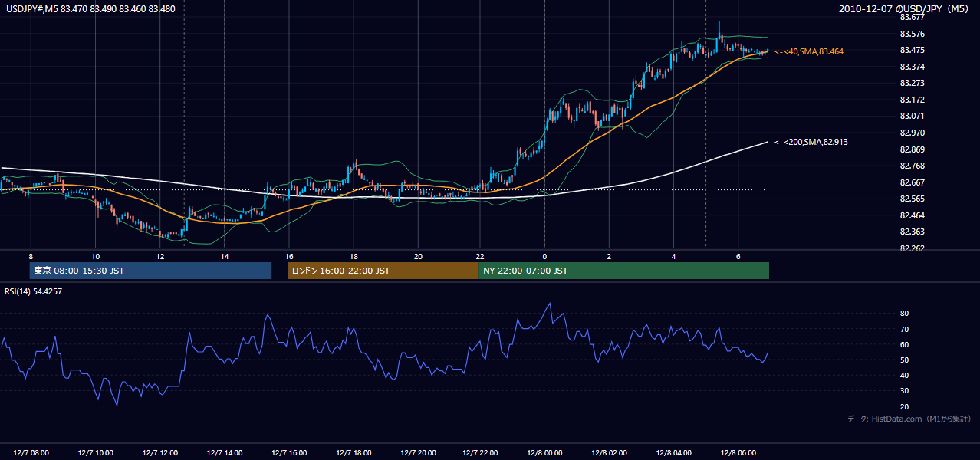Click the 12/8 06:00 time axis label

click(738, 453)
